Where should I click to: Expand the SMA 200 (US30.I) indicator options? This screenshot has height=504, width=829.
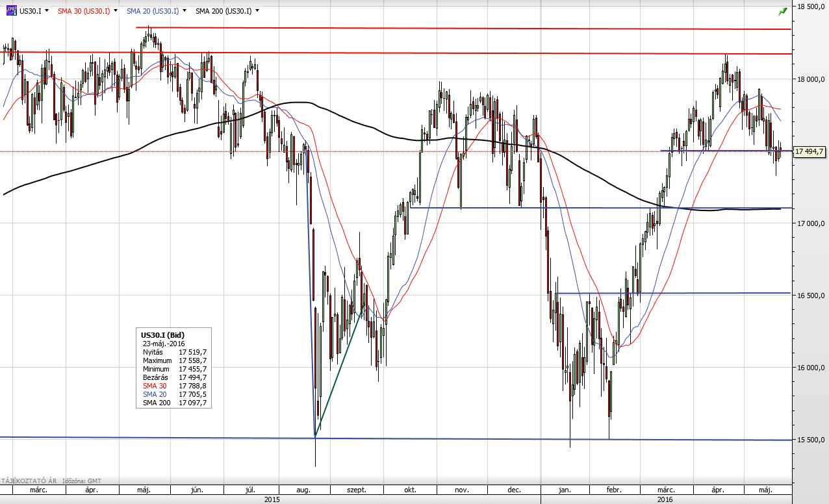[257, 11]
